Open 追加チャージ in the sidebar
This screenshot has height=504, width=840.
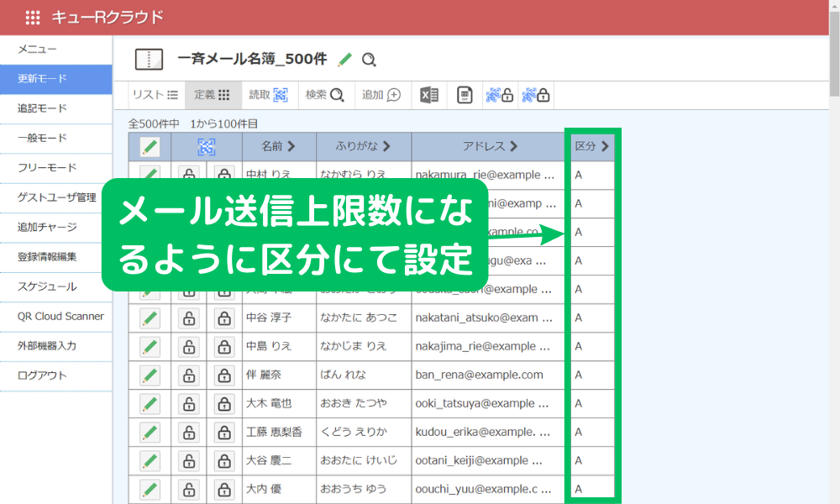tap(55, 227)
